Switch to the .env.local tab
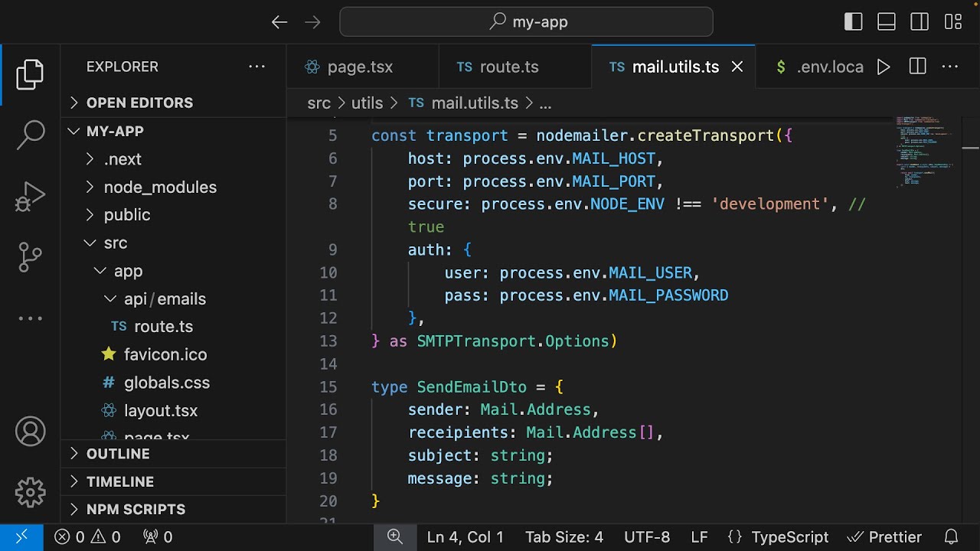 pyautogui.click(x=818, y=67)
